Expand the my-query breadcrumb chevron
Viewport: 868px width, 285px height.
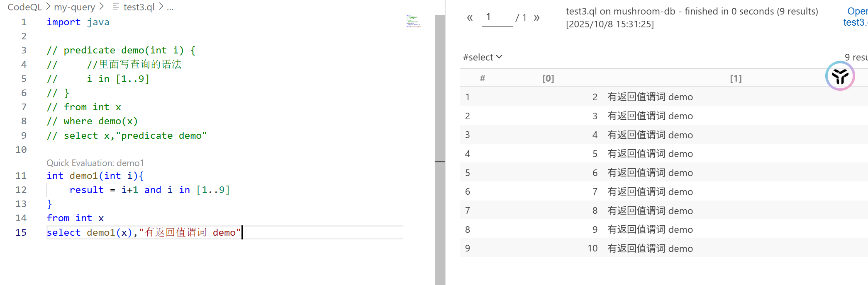[x=102, y=7]
